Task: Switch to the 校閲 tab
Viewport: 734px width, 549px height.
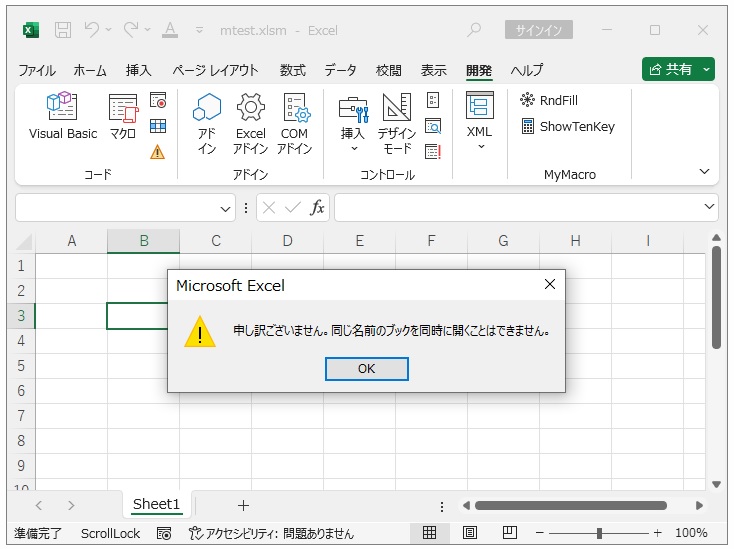Action: point(389,70)
